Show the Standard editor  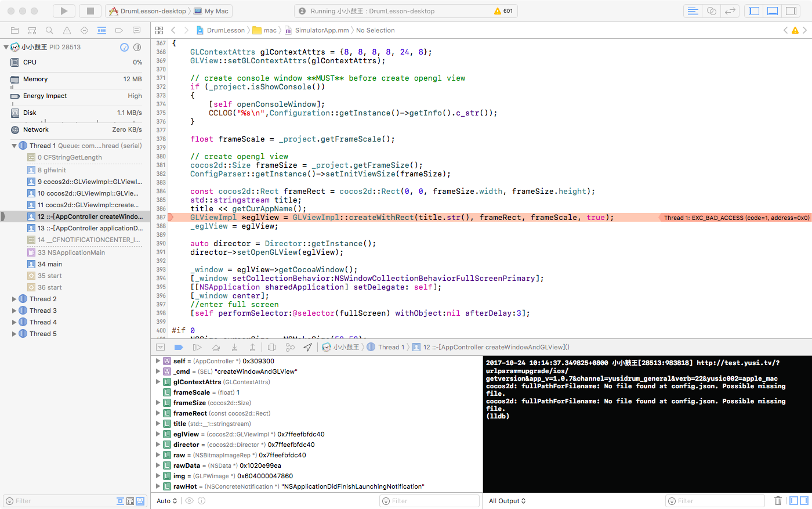point(693,11)
